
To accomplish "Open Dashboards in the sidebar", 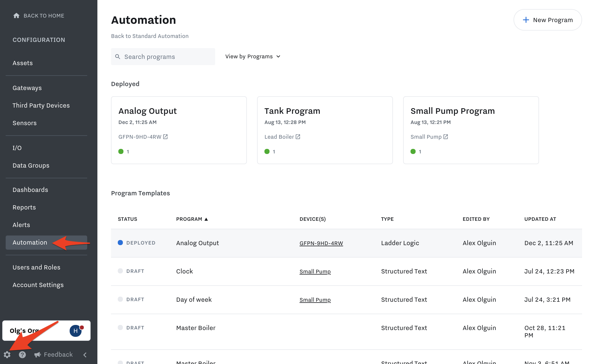I will (x=30, y=190).
